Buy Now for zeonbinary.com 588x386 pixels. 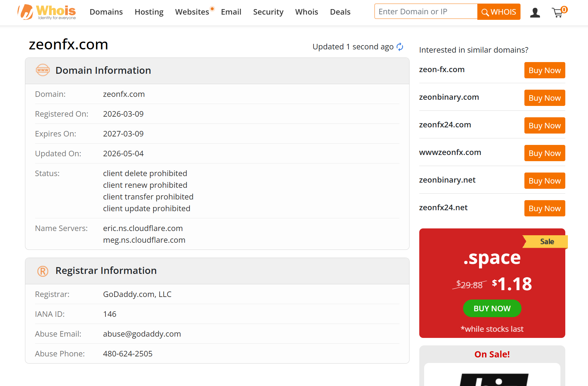coord(545,98)
